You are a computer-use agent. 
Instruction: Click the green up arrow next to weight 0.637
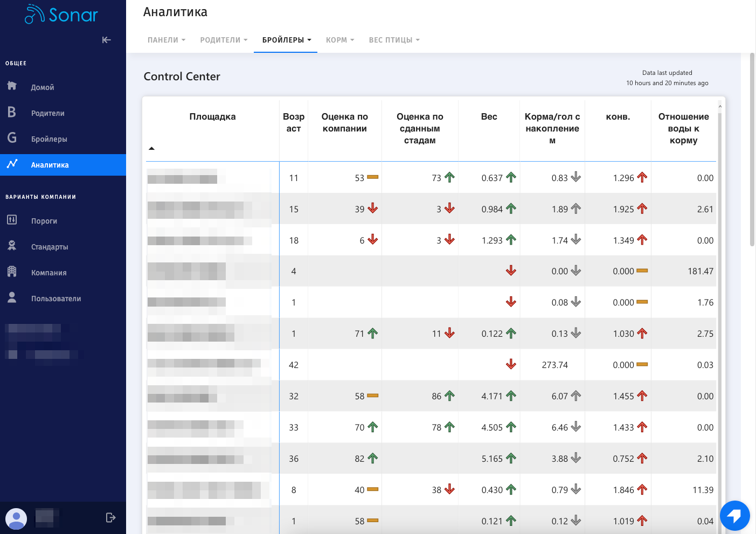coord(511,177)
